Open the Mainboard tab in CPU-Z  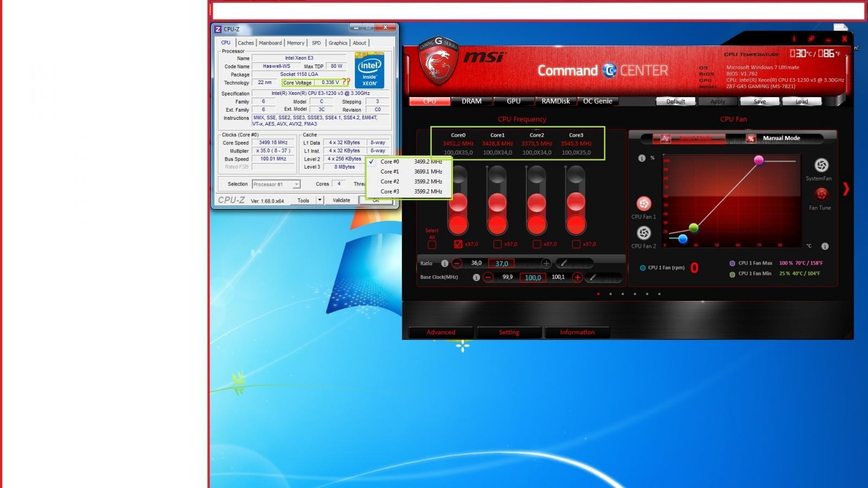coord(270,43)
